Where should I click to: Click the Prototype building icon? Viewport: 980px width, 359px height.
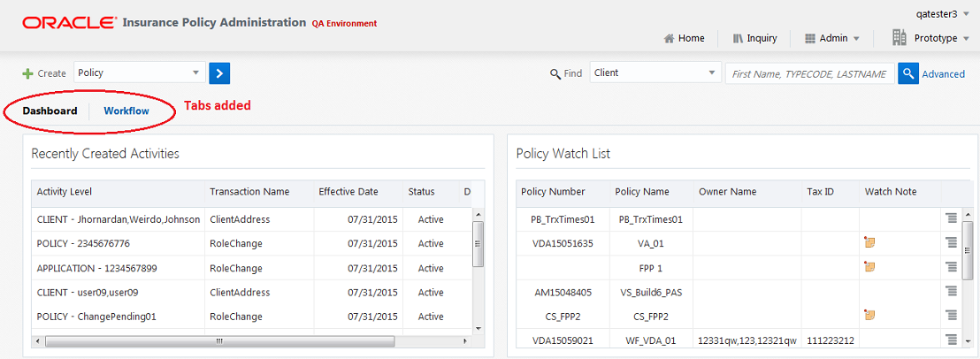click(x=900, y=37)
